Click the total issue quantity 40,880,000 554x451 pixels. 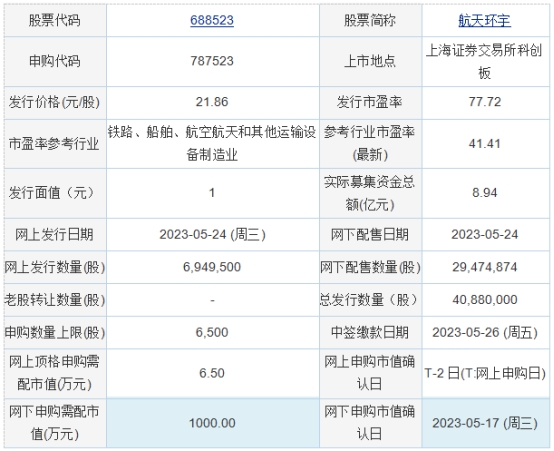[x=485, y=300]
